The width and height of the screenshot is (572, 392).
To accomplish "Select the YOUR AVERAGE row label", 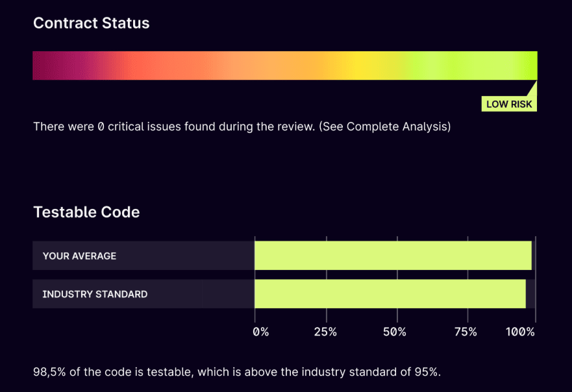I will [79, 256].
